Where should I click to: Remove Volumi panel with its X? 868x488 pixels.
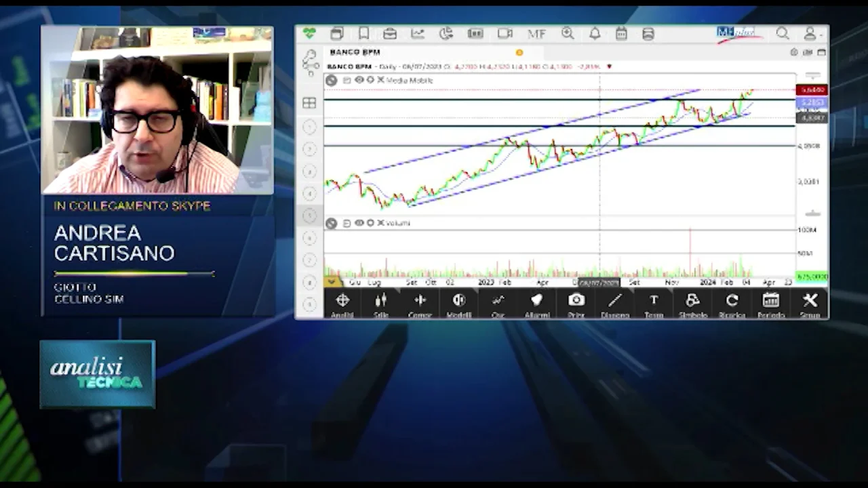coord(380,223)
